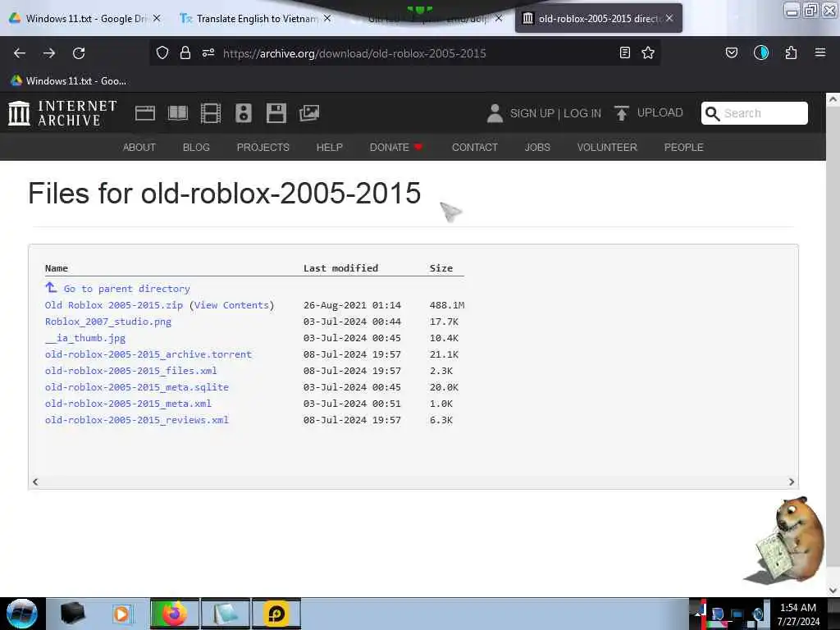The image size is (840, 630).
Task: Download Old Roblox 2005-2015.zip
Action: point(113,305)
